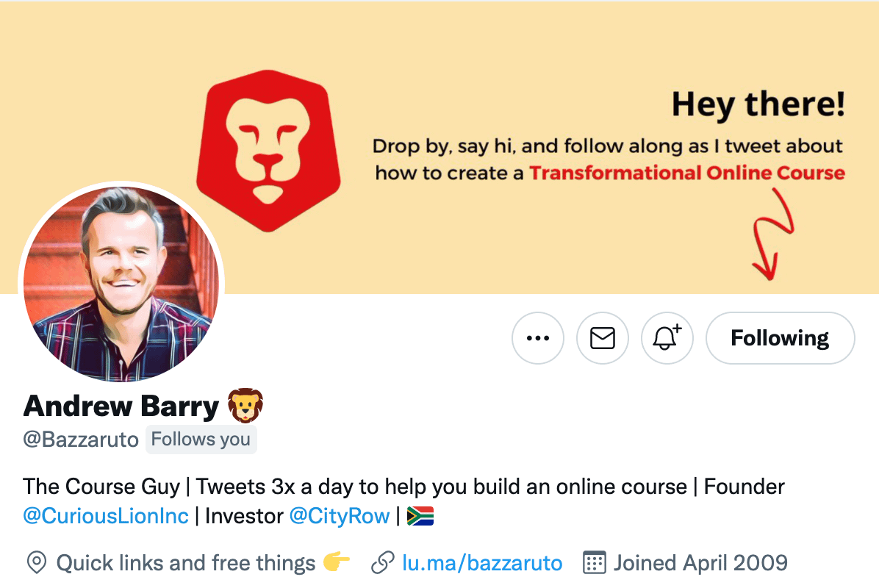Click the envelope message icon
Image resolution: width=879 pixels, height=588 pixels.
[603, 338]
